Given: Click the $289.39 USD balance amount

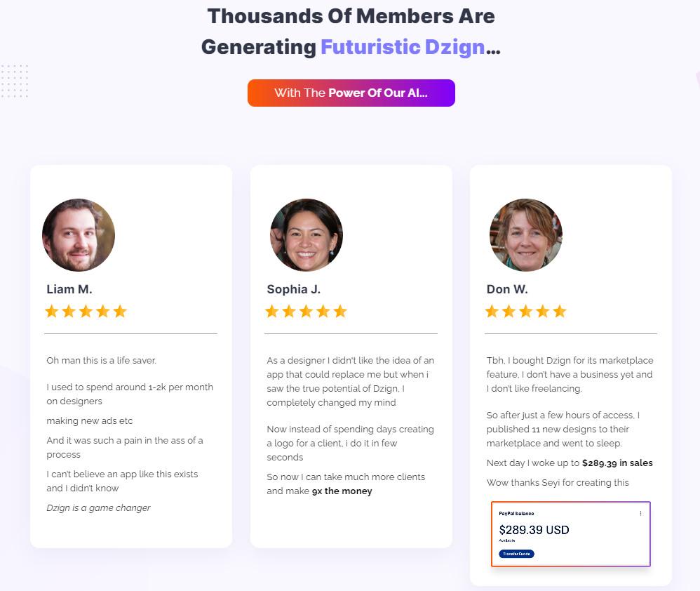Looking at the screenshot, I should click(x=534, y=530).
